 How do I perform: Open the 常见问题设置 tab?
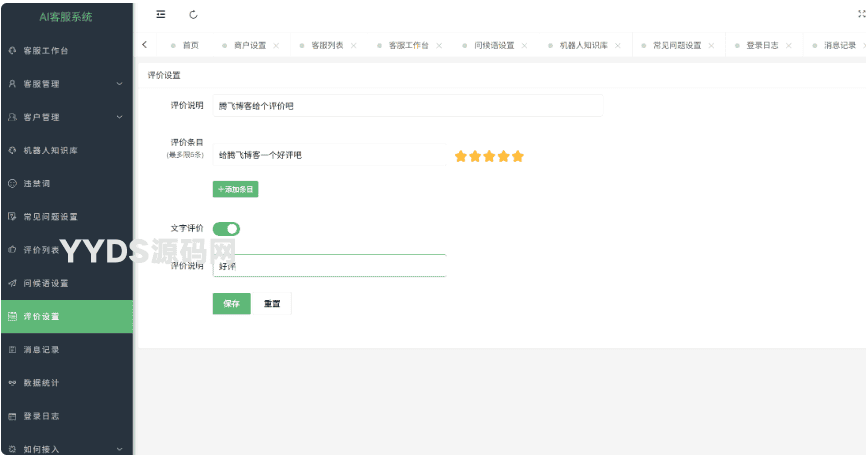[677, 45]
